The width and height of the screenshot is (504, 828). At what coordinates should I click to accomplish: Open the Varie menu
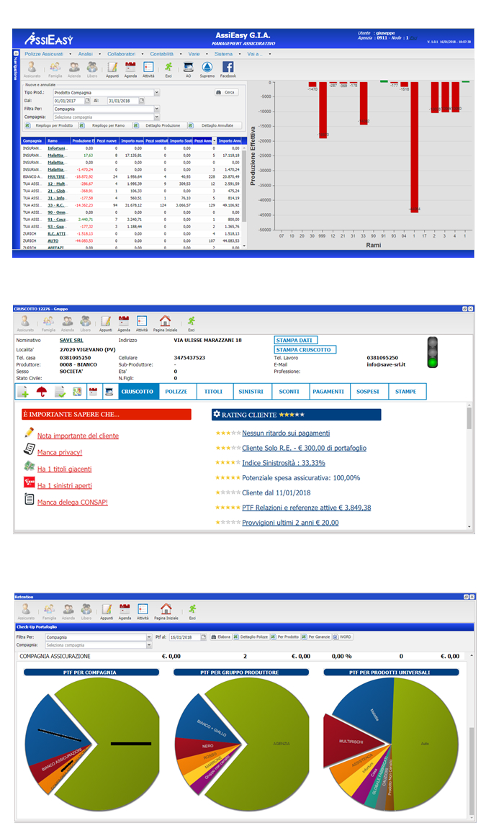[194, 54]
